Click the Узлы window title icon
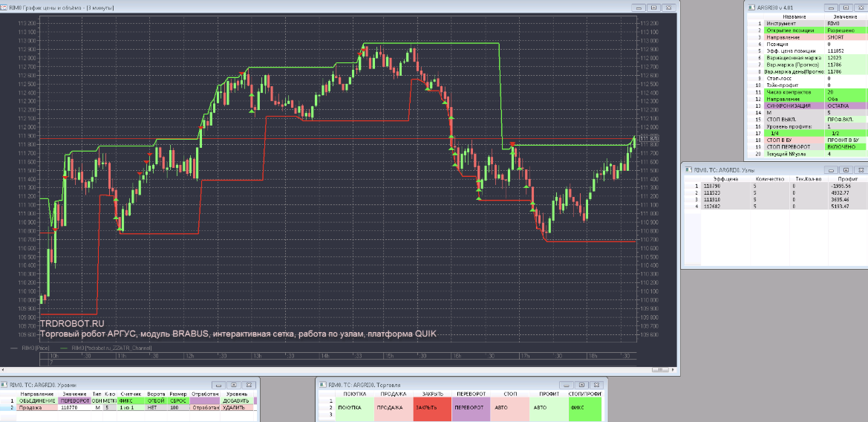 click(688, 169)
